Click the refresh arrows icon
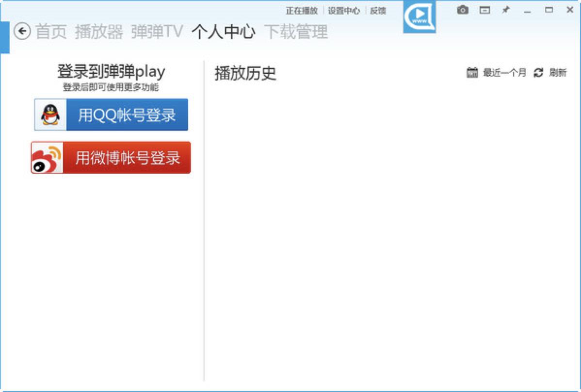Screen dimensions: 581x392 pos(538,73)
